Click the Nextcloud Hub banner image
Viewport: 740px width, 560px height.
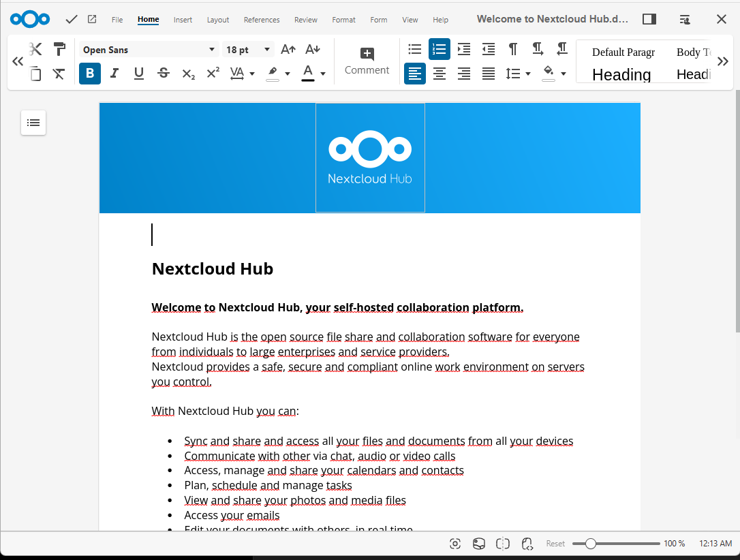pyautogui.click(x=370, y=158)
